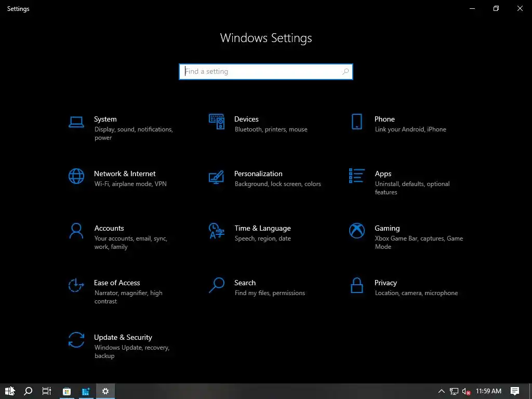
Task: Click the System laptop icon
Action: (76, 122)
